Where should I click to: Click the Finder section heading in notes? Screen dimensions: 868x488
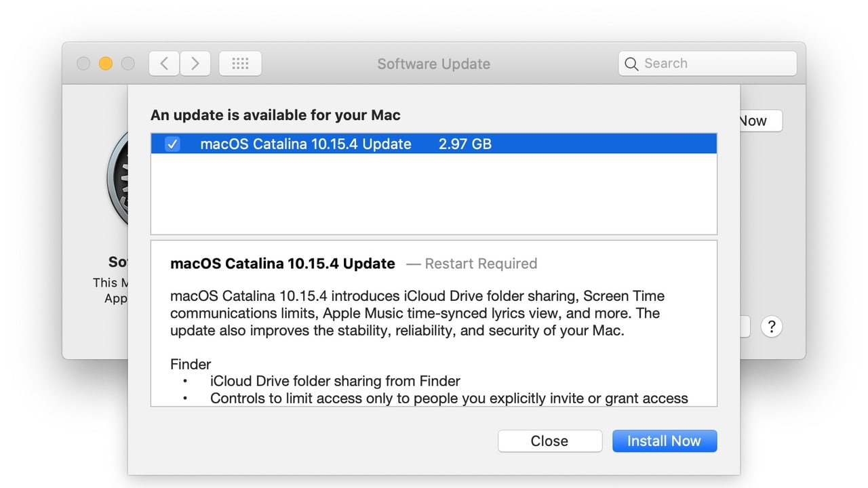tap(191, 364)
